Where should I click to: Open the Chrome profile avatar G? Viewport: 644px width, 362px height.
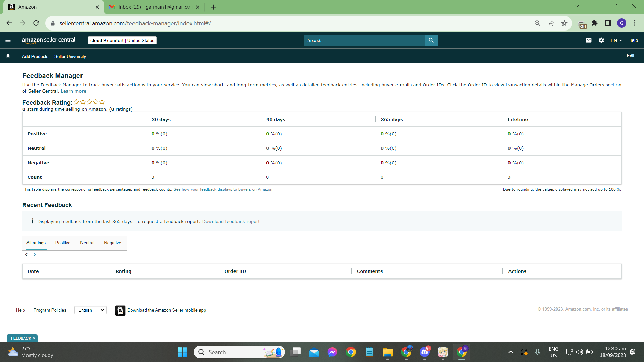[622, 23]
